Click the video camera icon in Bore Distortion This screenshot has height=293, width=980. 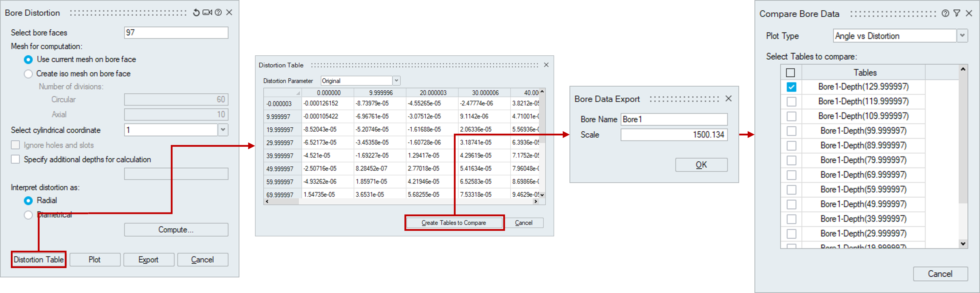coord(207,13)
